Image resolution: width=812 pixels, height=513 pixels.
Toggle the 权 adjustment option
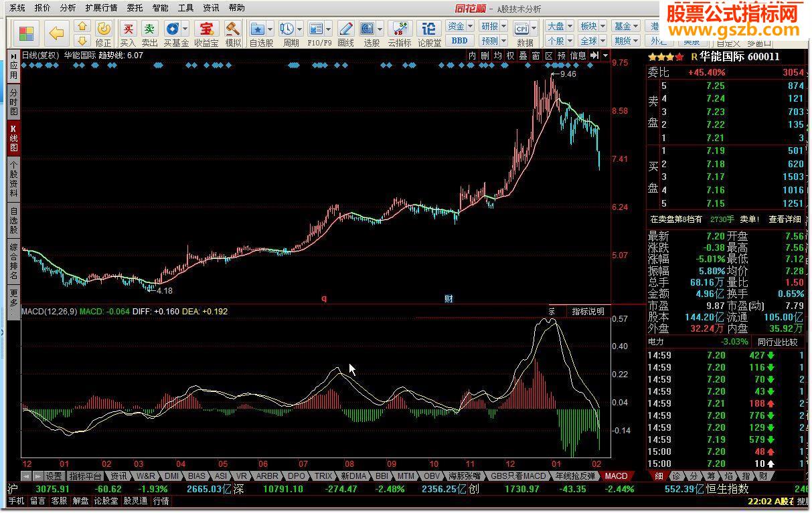pos(510,56)
